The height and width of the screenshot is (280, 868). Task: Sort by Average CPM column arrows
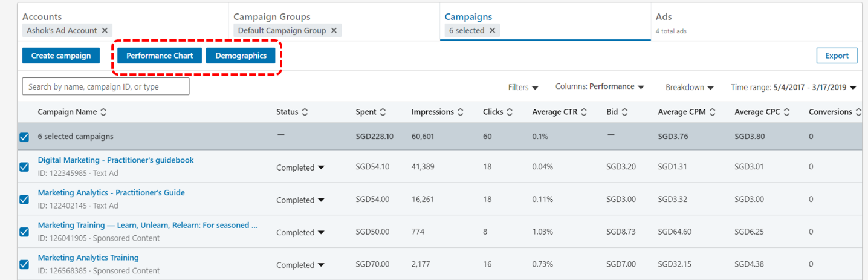713,112
